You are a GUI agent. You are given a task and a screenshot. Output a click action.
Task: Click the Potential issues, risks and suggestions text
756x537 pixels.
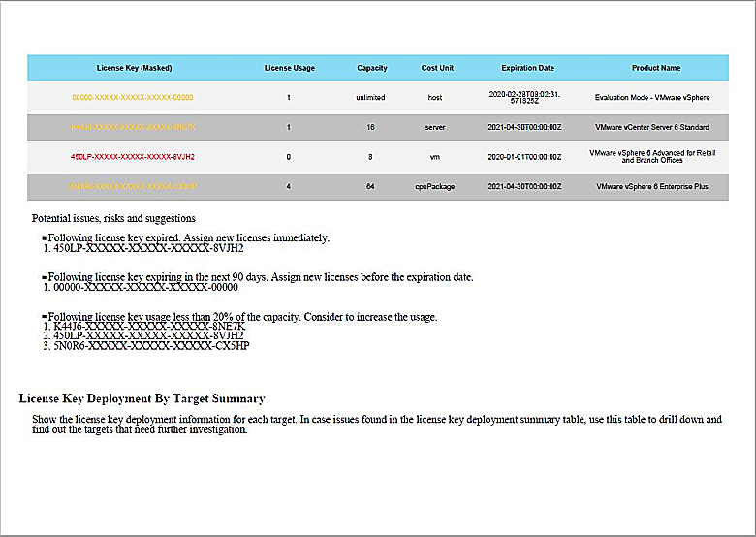113,219
